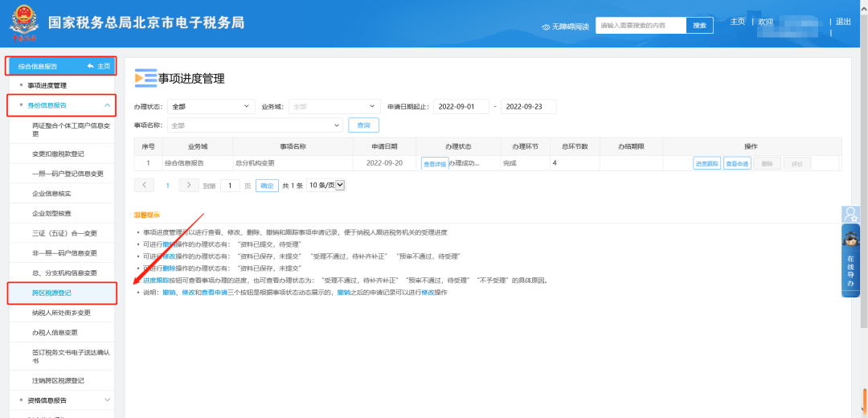This screenshot has width=868, height=418.
Task: Open the 事项名称 dropdown
Action: (x=256, y=125)
